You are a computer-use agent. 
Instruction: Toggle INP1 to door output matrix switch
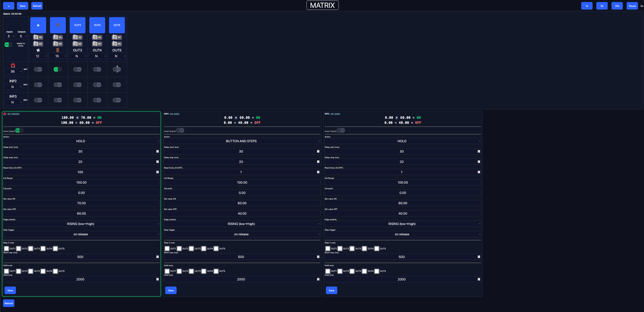click(58, 69)
